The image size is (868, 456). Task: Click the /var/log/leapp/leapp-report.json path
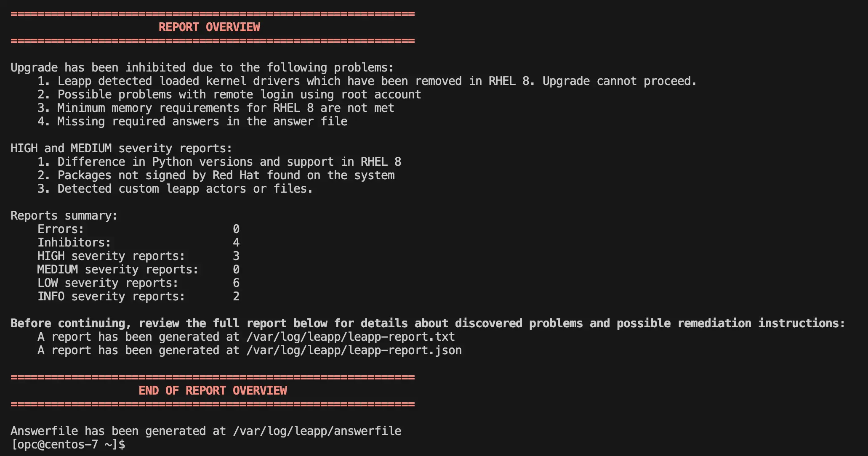(x=354, y=350)
